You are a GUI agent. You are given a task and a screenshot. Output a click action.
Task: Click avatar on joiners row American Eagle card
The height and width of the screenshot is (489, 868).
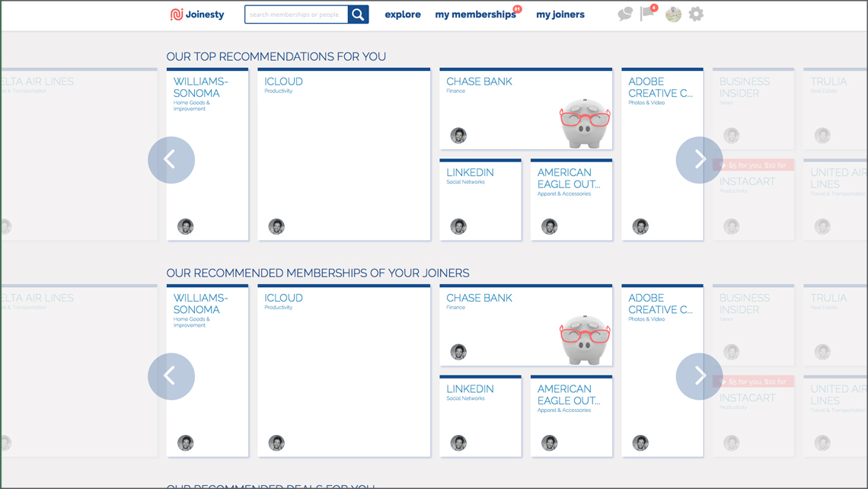549,443
